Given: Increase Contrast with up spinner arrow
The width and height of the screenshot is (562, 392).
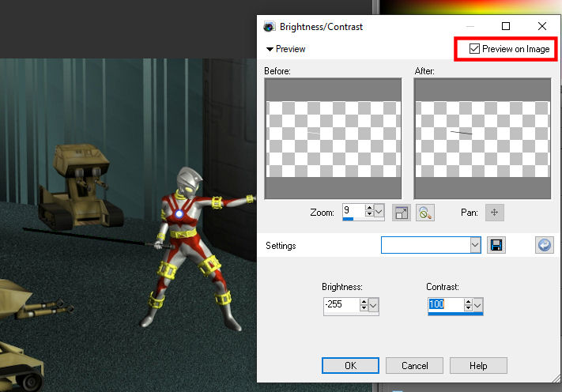Looking at the screenshot, I should point(468,302).
